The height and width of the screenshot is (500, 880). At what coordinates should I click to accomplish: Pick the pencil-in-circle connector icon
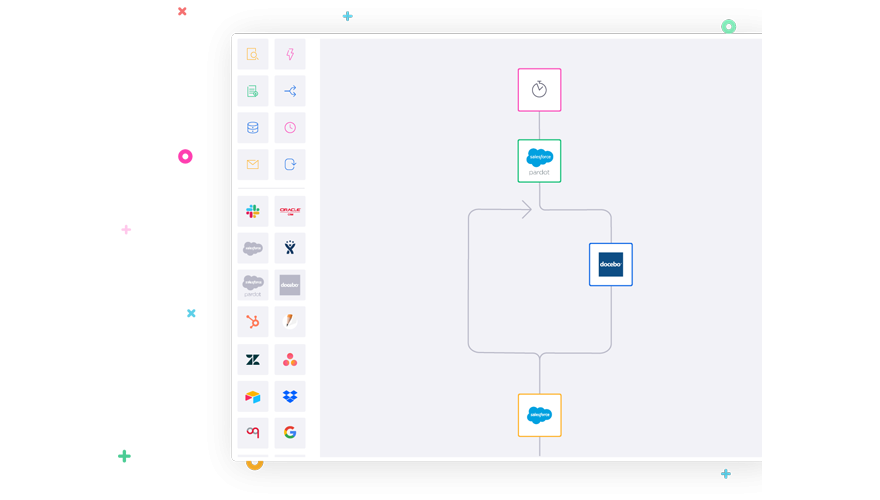pyautogui.click(x=290, y=322)
